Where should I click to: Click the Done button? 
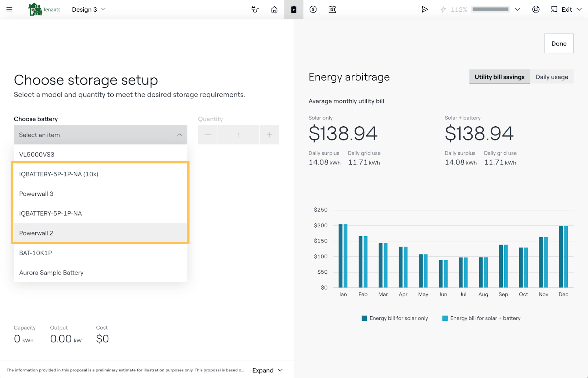coord(559,44)
